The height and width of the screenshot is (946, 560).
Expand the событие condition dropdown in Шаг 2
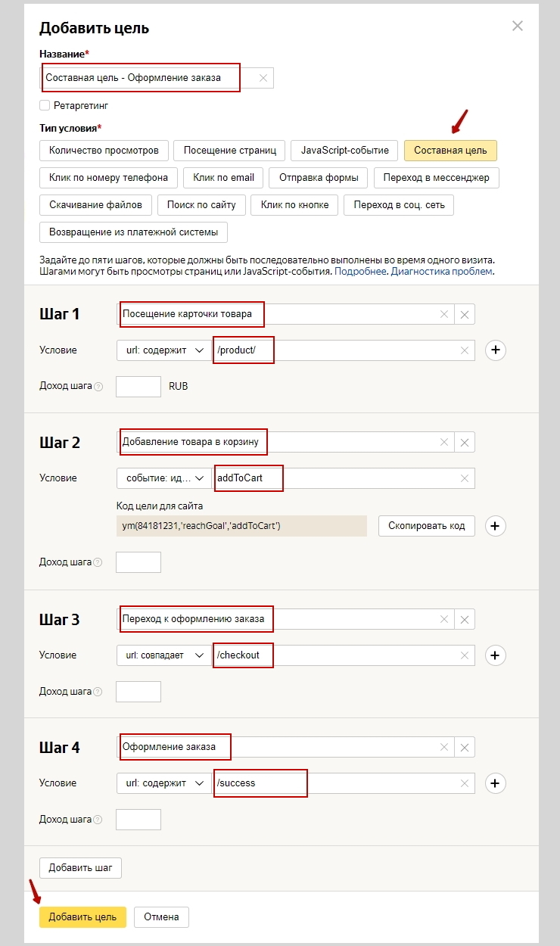[163, 478]
